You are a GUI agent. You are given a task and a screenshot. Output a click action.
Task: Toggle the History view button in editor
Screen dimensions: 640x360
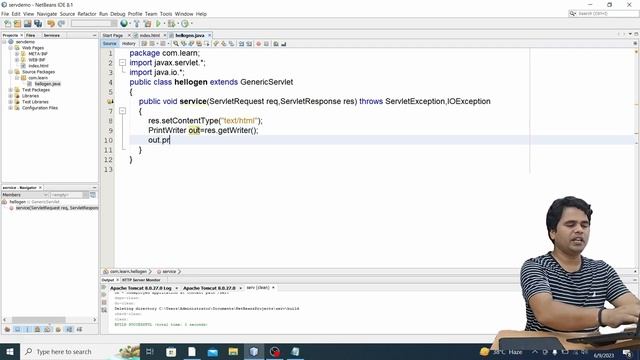coord(129,44)
